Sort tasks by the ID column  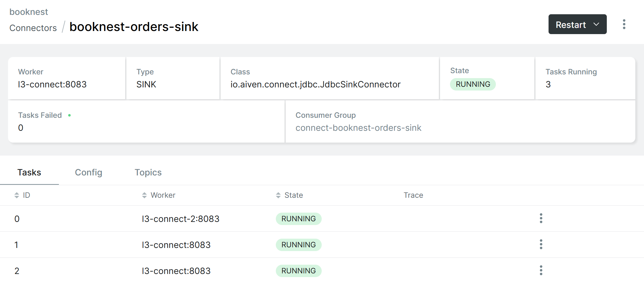pos(22,195)
